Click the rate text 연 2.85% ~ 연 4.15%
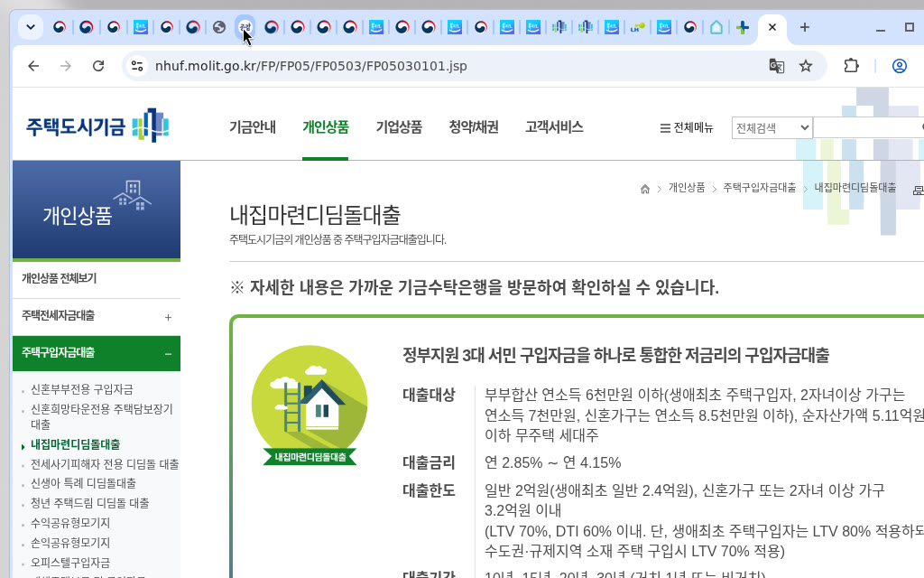Screen dimensions: 924x578 point(552,462)
